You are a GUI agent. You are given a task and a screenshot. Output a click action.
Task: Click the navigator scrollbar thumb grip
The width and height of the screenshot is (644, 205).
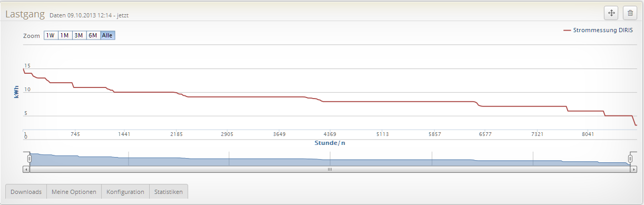(330, 170)
